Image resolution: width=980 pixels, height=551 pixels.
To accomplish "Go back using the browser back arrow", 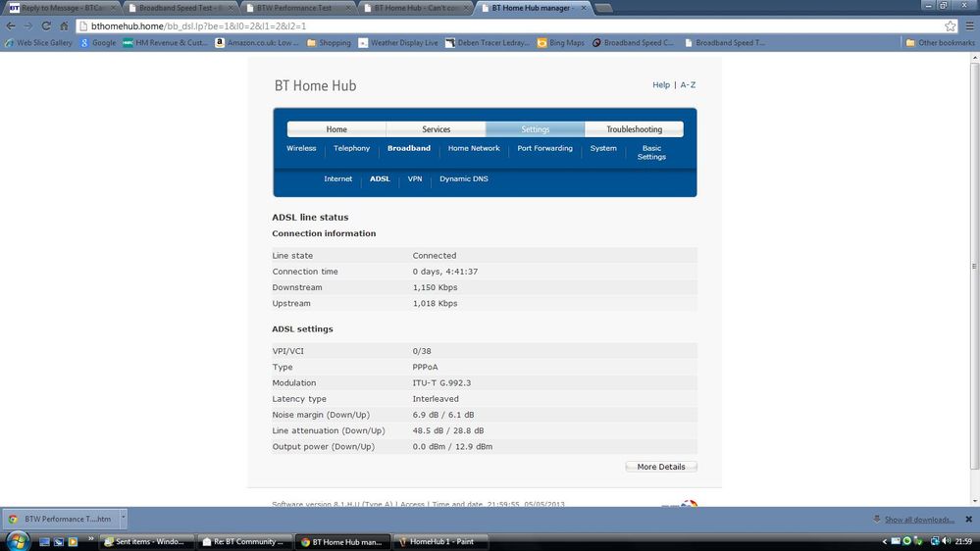I will click(11, 26).
